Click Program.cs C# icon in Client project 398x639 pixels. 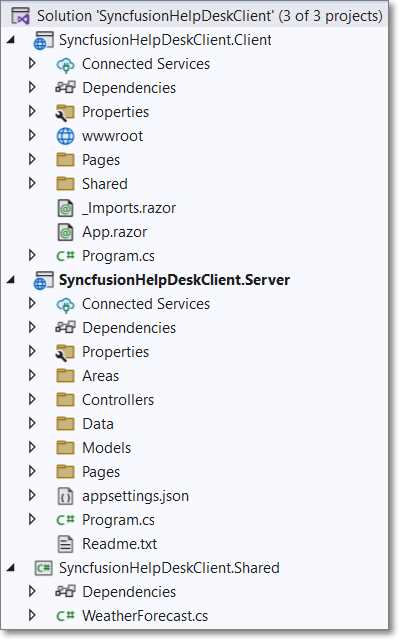pos(65,256)
